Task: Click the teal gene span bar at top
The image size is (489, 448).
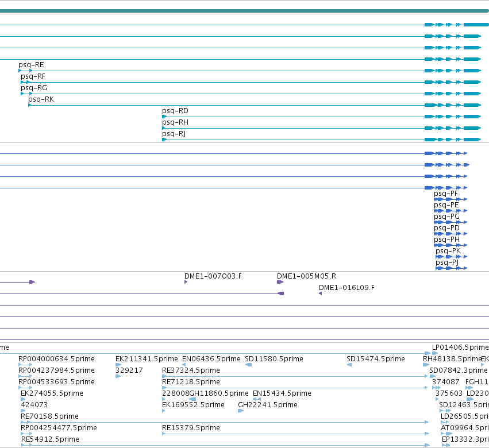Action: [x=245, y=11]
